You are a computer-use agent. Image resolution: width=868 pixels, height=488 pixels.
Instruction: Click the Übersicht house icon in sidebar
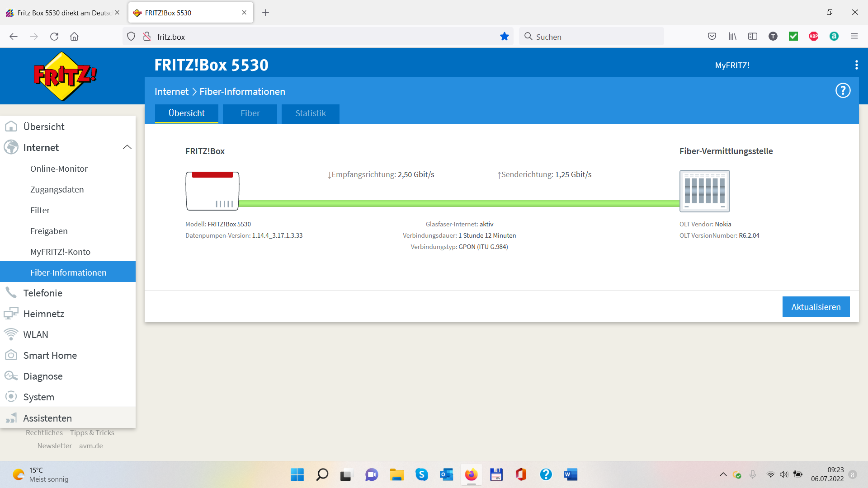coord(11,127)
